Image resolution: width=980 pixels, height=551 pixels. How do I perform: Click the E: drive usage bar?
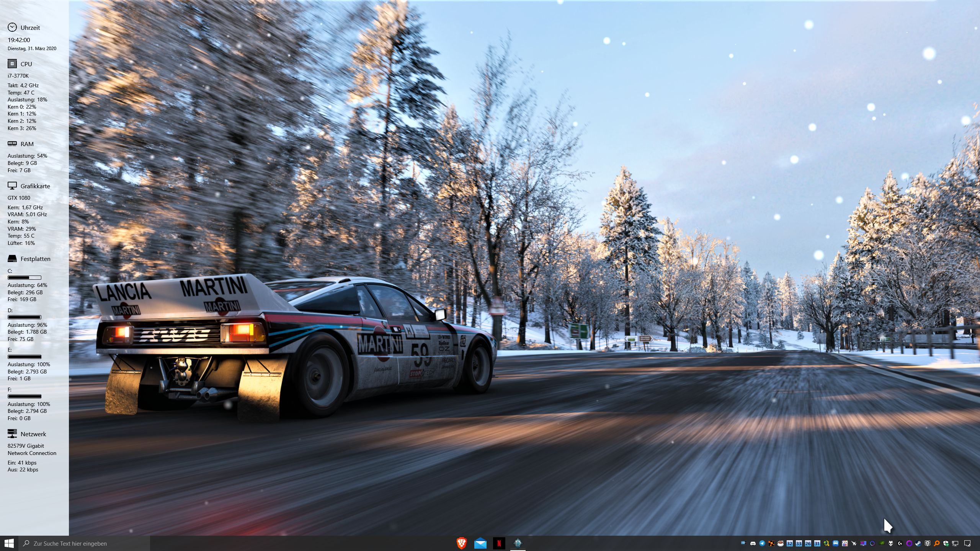click(x=24, y=357)
